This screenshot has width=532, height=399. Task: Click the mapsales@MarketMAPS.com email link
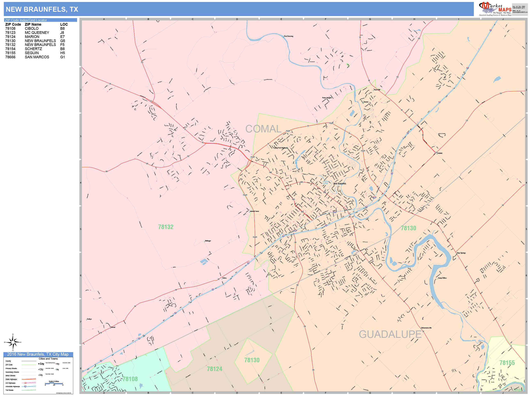(x=520, y=12)
